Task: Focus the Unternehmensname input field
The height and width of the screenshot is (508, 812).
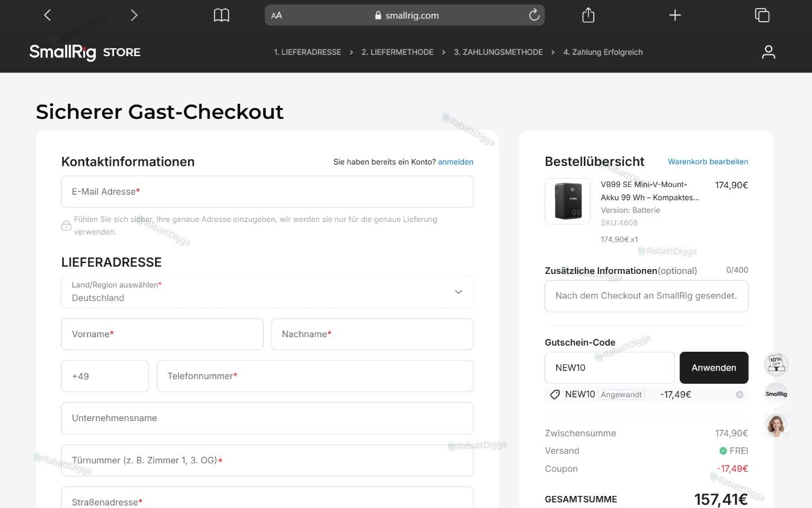Action: coord(267,418)
